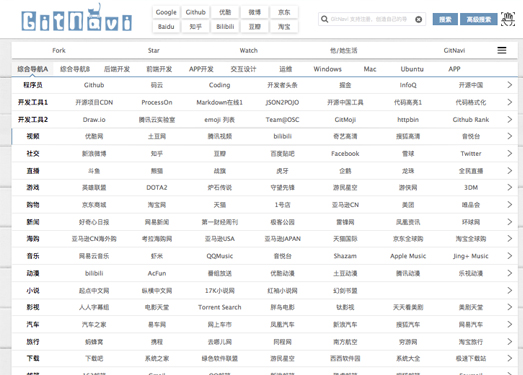
Task: Open Github Rank link
Action: pos(471,119)
